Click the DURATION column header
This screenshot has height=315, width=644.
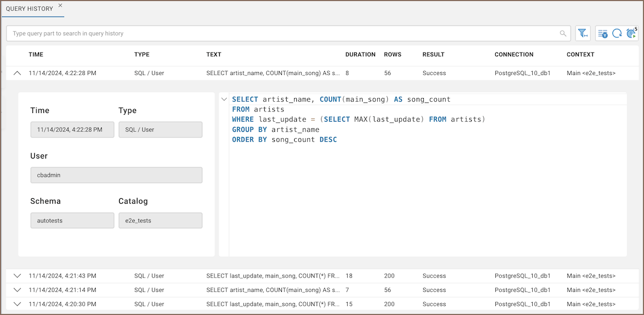360,55
